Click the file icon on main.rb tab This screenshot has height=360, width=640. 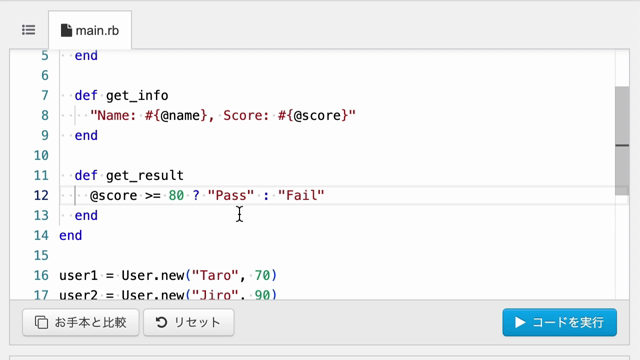[66, 30]
